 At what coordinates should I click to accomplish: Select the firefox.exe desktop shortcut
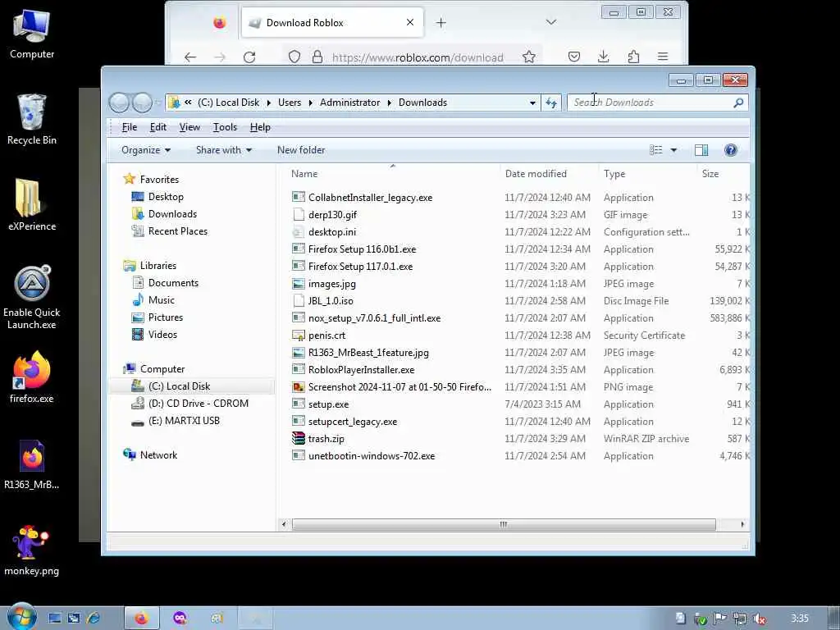(x=32, y=377)
